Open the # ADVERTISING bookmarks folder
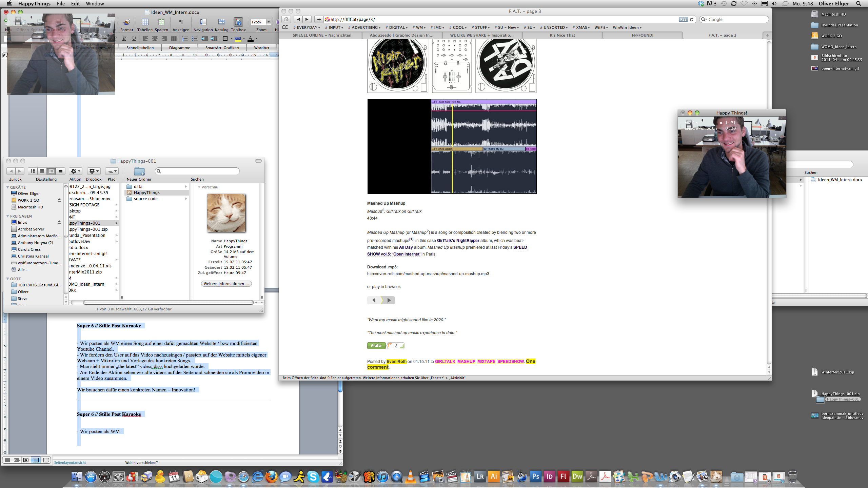 coord(364,27)
